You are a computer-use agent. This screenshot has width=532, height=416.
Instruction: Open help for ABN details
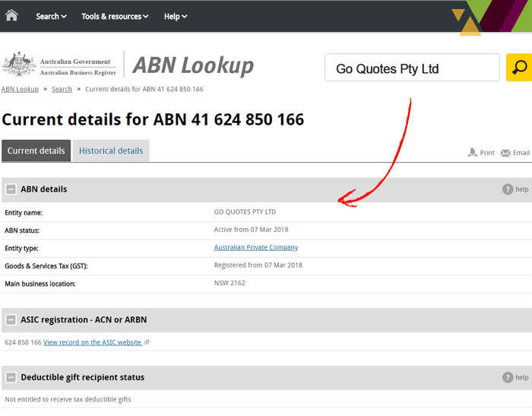tap(515, 189)
